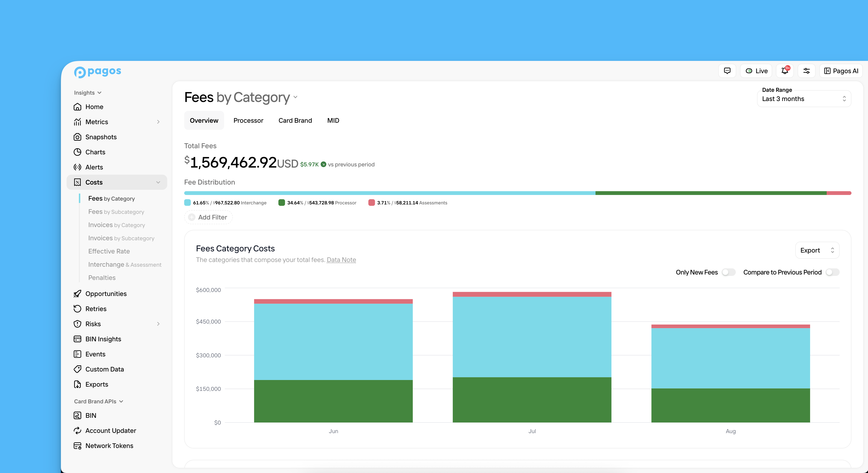Screen dimensions: 868x473
Task: Click the Pagos AI panel icon
Action: pyautogui.click(x=827, y=71)
